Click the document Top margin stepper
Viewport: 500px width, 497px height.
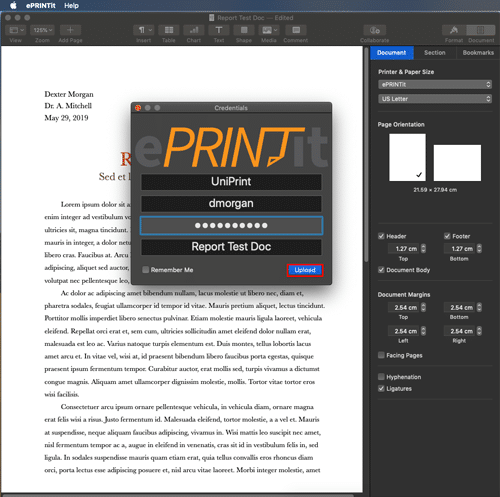tap(423, 307)
